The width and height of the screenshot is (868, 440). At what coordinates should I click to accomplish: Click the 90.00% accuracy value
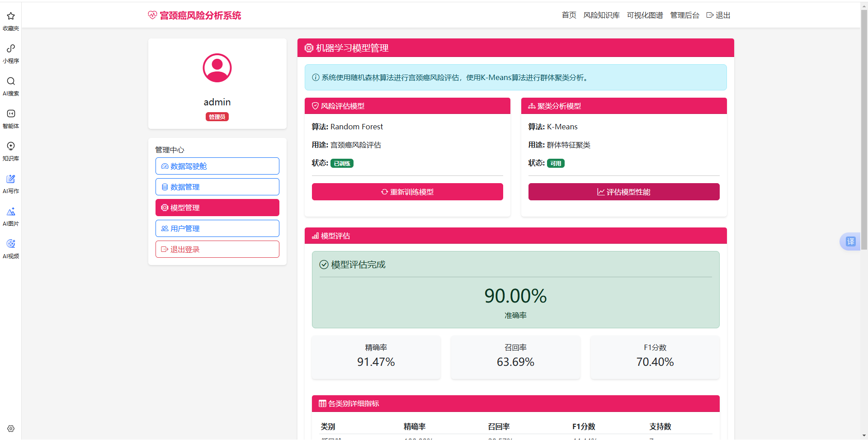click(x=515, y=296)
